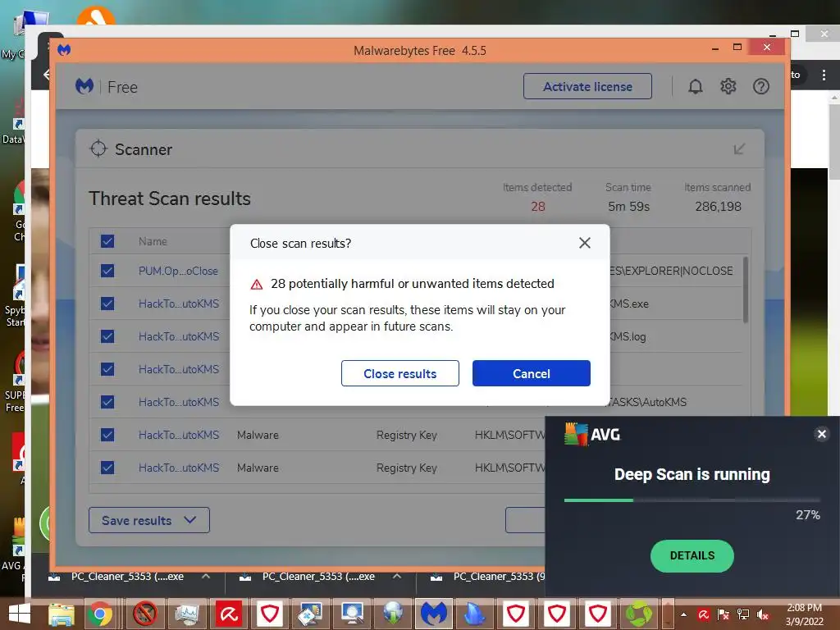Open the Windows Start button
The width and height of the screenshot is (840, 630).
pyautogui.click(x=20, y=614)
